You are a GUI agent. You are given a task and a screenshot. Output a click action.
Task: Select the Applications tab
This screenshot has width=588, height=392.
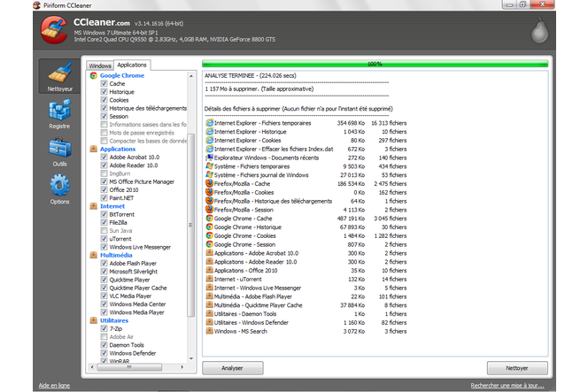click(x=132, y=65)
